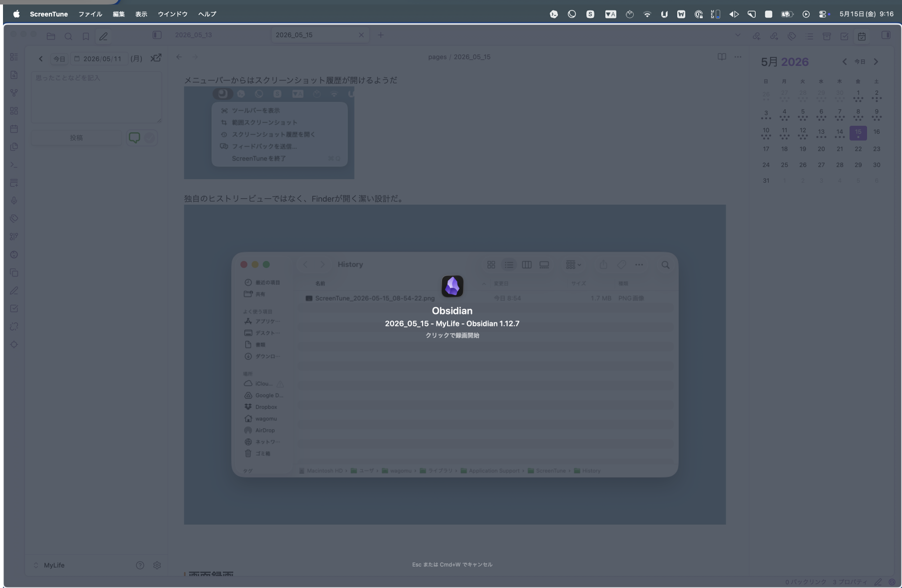
Task: Open the ファイル menu
Action: pyautogui.click(x=90, y=14)
